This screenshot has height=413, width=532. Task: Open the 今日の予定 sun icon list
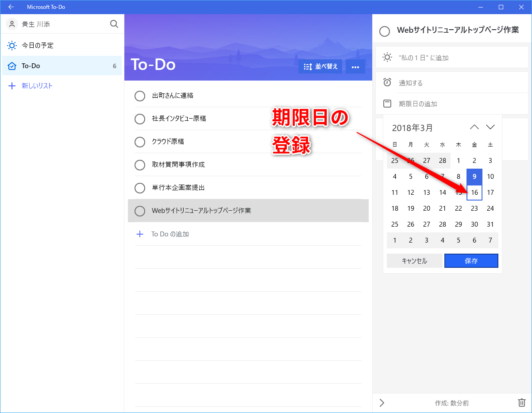pyautogui.click(x=12, y=45)
